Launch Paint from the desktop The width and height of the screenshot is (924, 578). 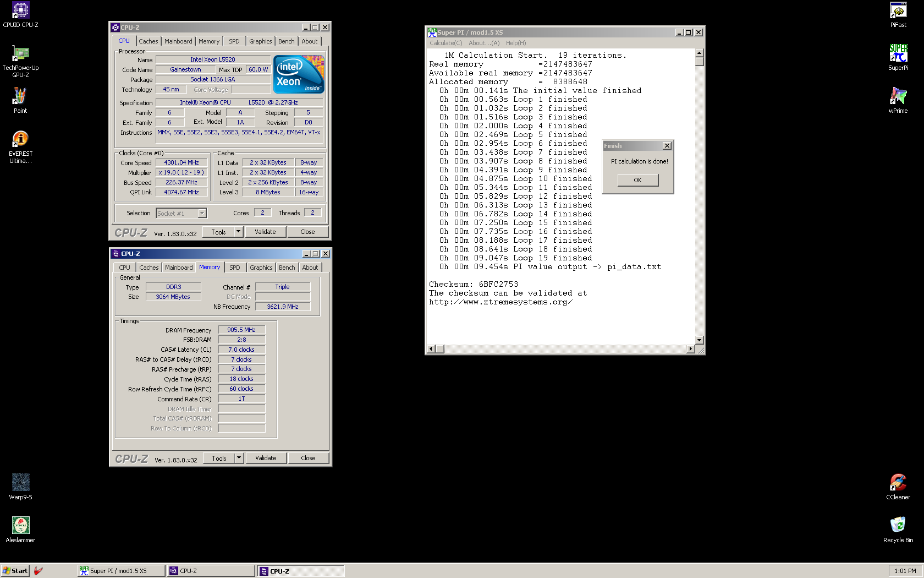click(20, 100)
